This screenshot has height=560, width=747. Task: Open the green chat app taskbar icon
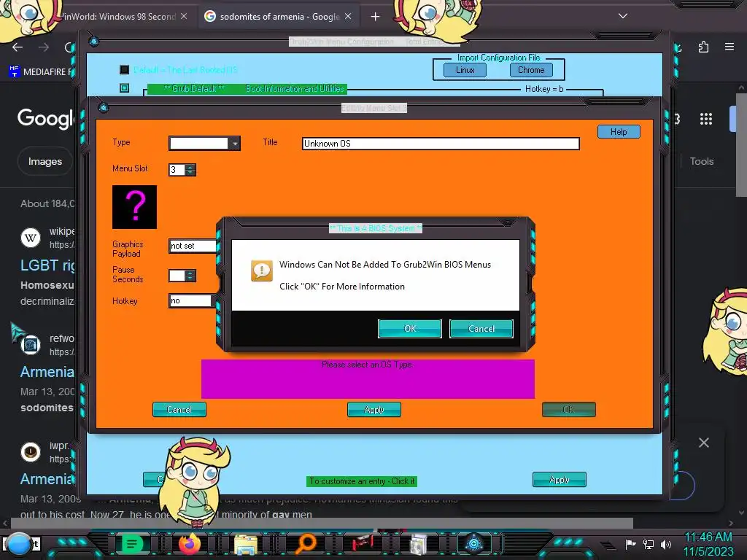(132, 544)
